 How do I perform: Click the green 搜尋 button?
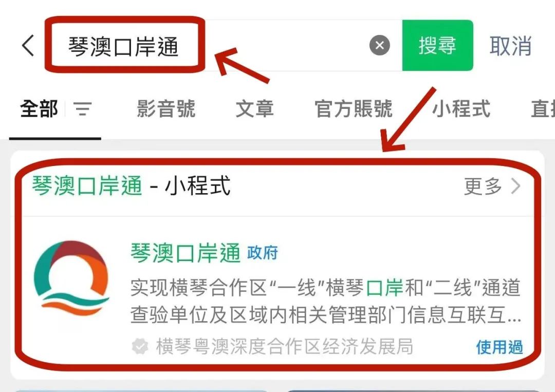pyautogui.click(x=437, y=45)
